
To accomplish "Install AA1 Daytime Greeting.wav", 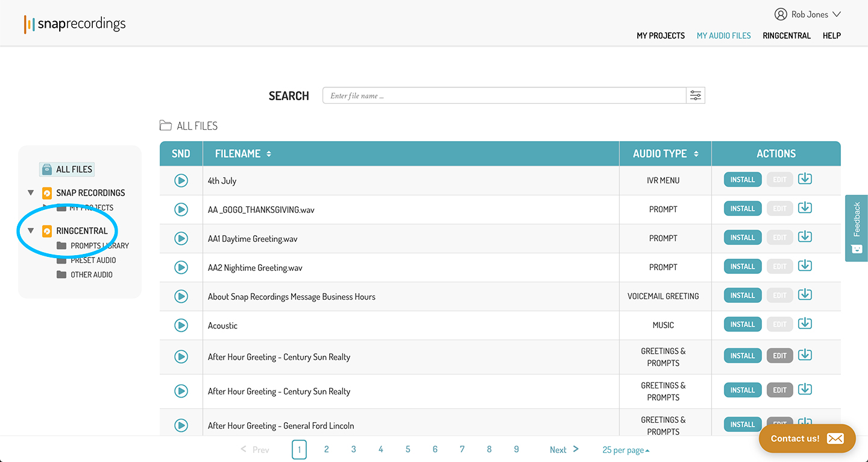I will pyautogui.click(x=743, y=238).
